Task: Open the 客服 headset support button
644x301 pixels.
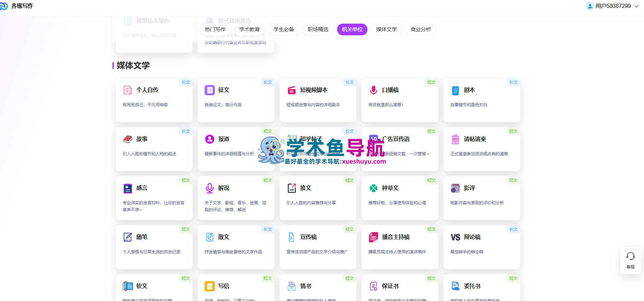Action: tap(631, 261)
